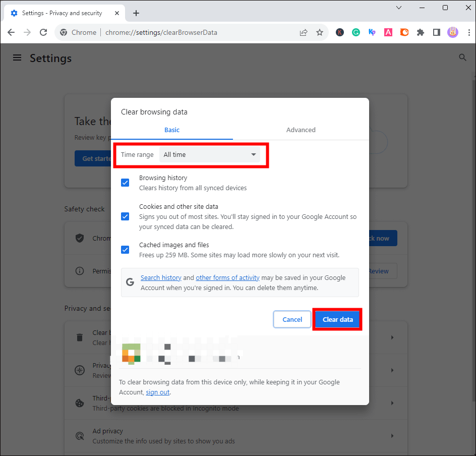Image resolution: width=476 pixels, height=456 pixels.
Task: Click the shield icon in Safety check
Action: [80, 238]
